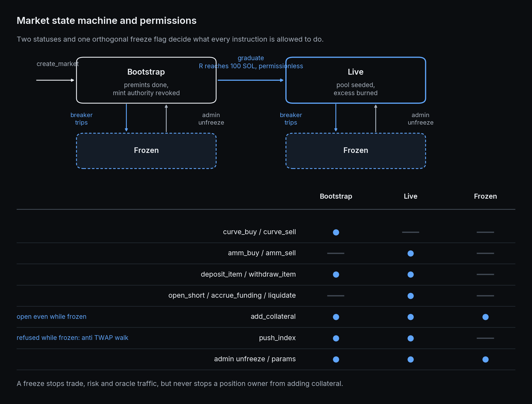
Task: Click the Live column header
Action: [x=411, y=196]
